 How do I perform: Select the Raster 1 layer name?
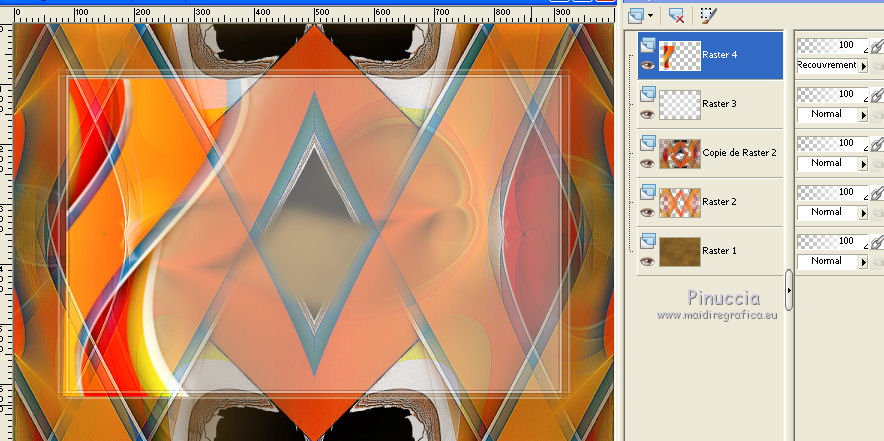pyautogui.click(x=720, y=251)
